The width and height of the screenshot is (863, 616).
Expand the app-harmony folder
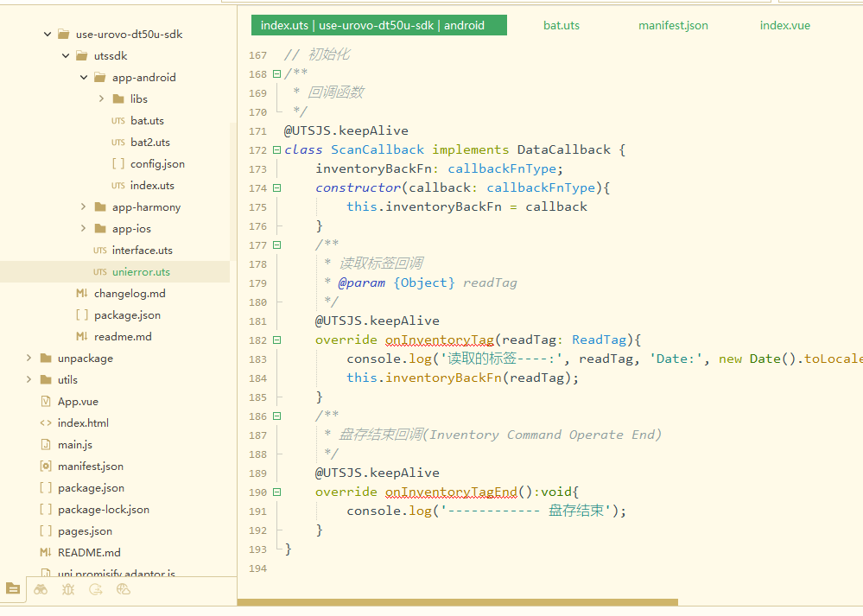pyautogui.click(x=84, y=207)
